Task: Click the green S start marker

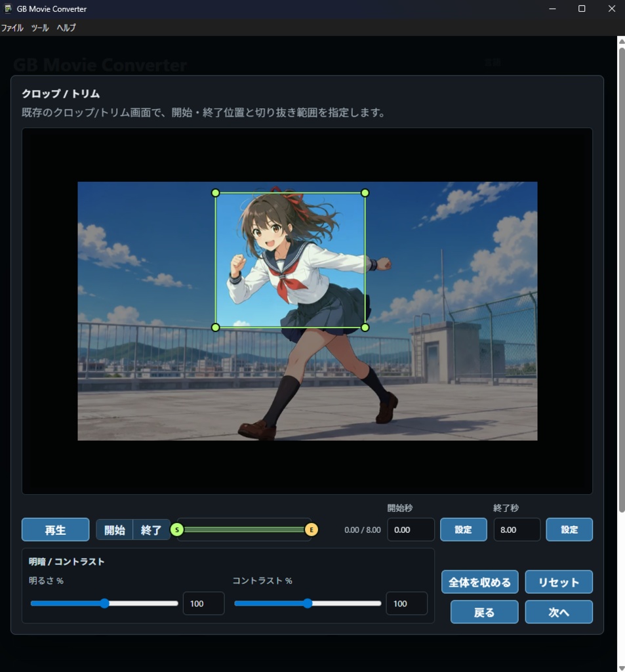Action: tap(177, 530)
